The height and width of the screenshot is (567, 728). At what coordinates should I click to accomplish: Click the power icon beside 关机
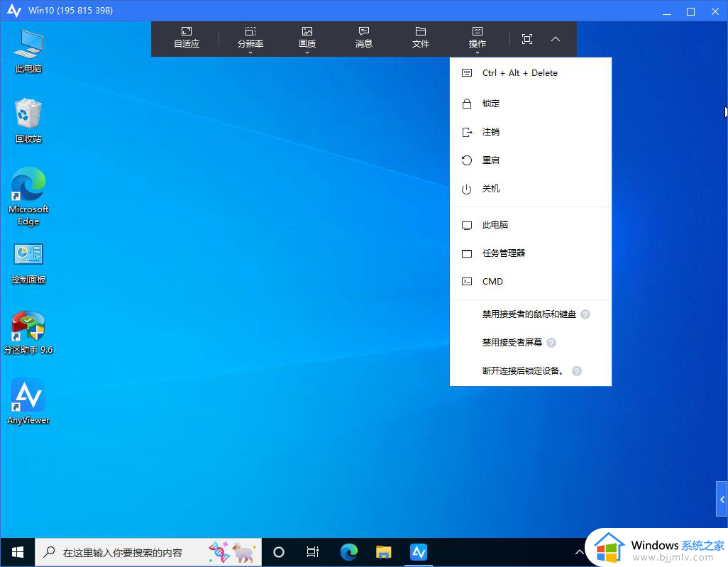click(x=467, y=189)
